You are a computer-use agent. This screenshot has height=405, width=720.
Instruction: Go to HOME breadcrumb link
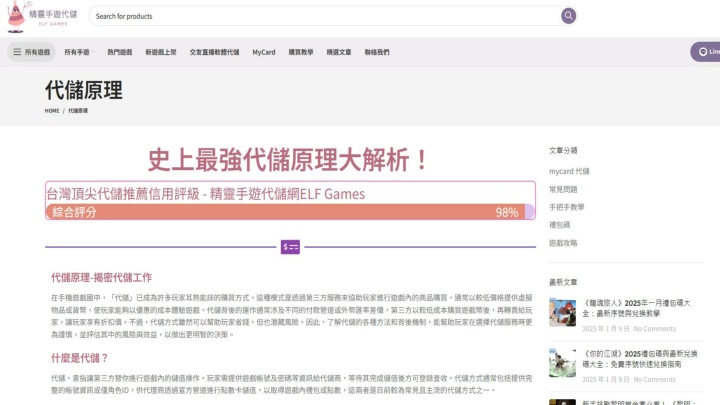click(52, 111)
